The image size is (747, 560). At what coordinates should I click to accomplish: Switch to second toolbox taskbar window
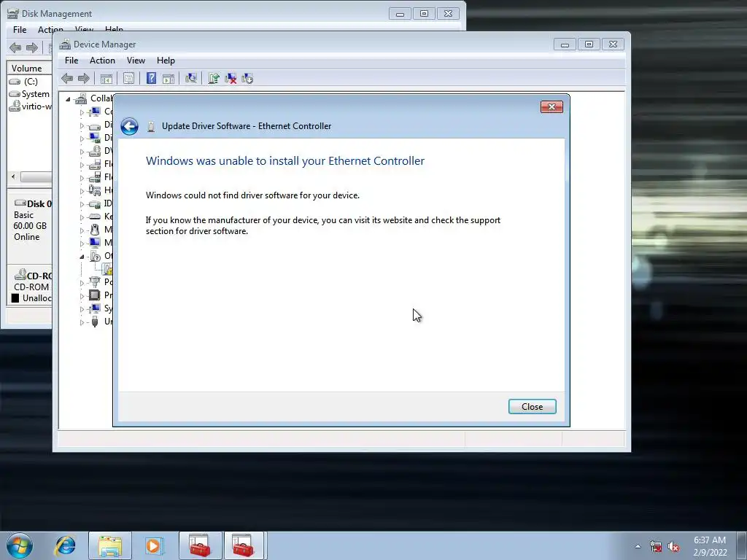pyautogui.click(x=244, y=545)
